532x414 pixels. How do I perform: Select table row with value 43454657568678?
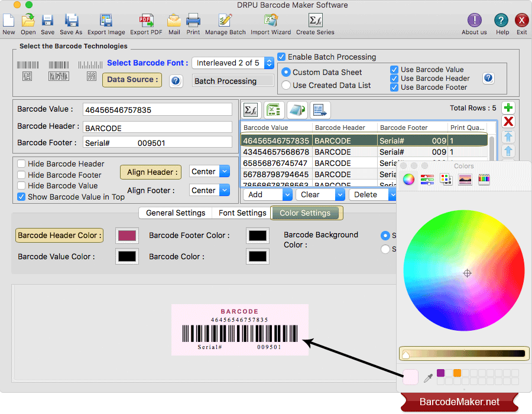[365, 152]
